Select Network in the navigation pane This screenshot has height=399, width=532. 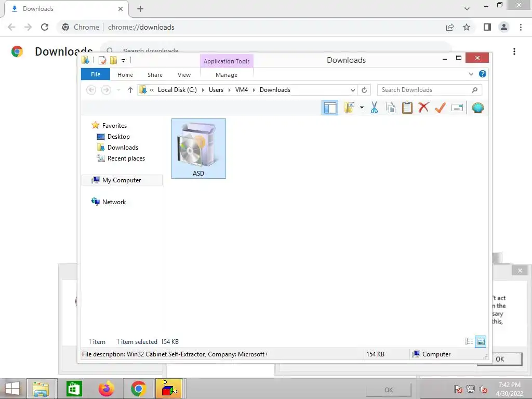[x=114, y=202]
